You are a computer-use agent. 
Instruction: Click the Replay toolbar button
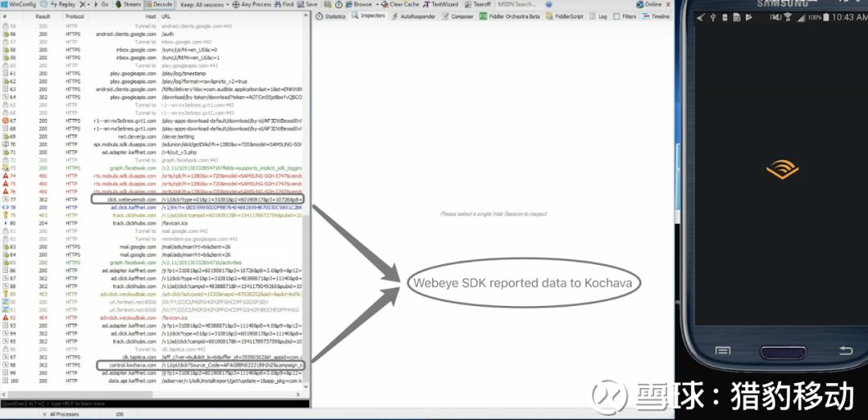pos(63,4)
